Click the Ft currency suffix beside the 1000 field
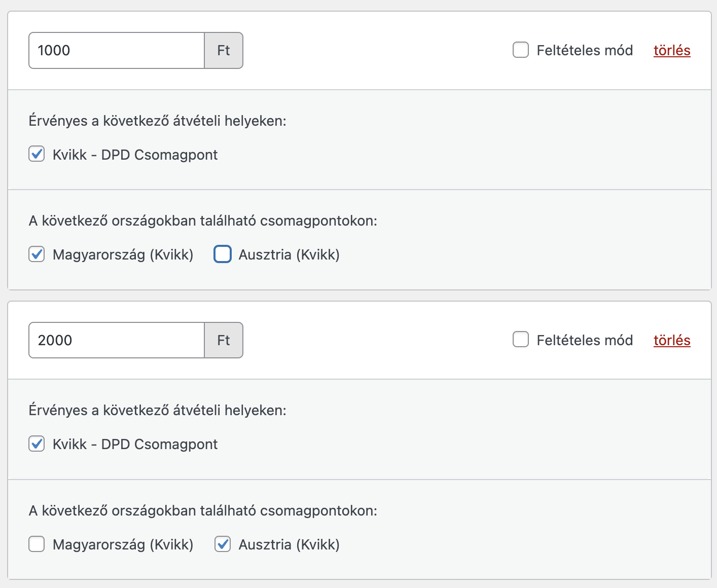Viewport: 717px width, 588px height. (x=224, y=51)
